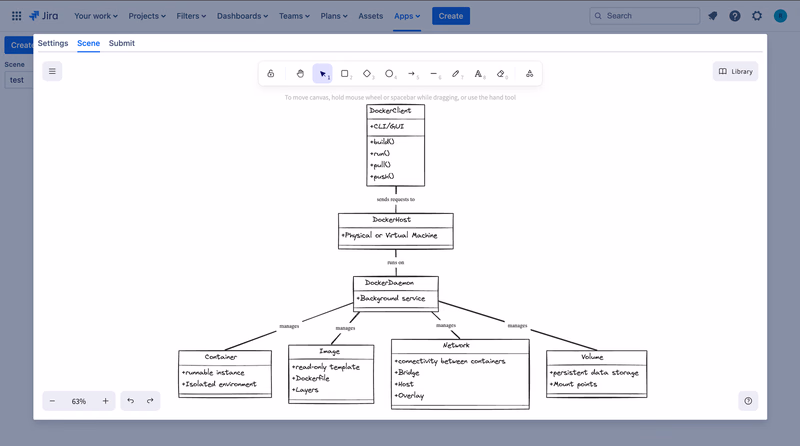Expand the Teams dropdown

click(294, 16)
